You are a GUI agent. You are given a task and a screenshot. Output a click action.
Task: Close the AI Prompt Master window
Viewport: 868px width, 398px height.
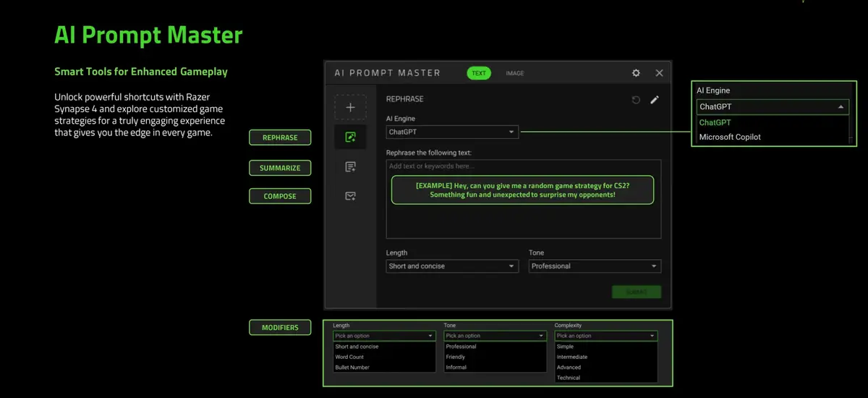pos(659,73)
